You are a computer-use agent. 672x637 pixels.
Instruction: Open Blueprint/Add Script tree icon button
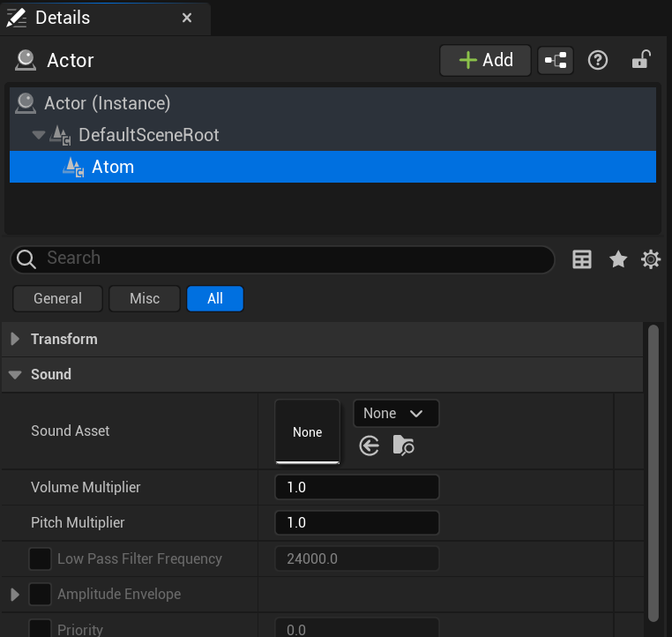coord(556,61)
